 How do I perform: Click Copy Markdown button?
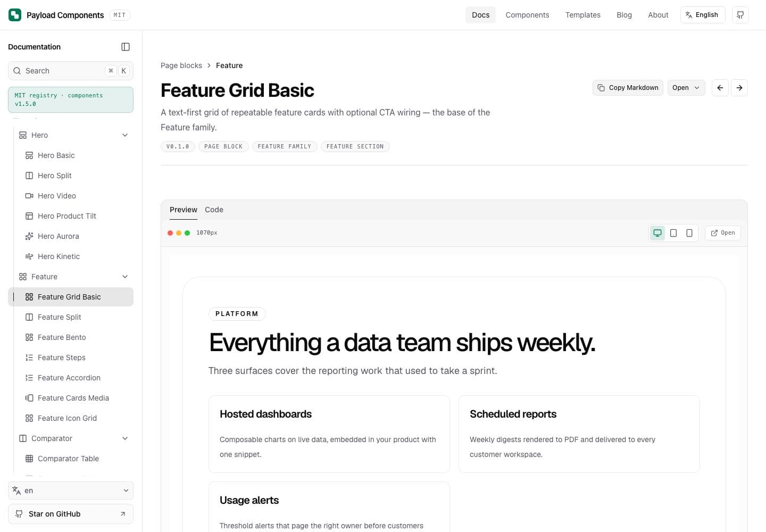(x=628, y=88)
